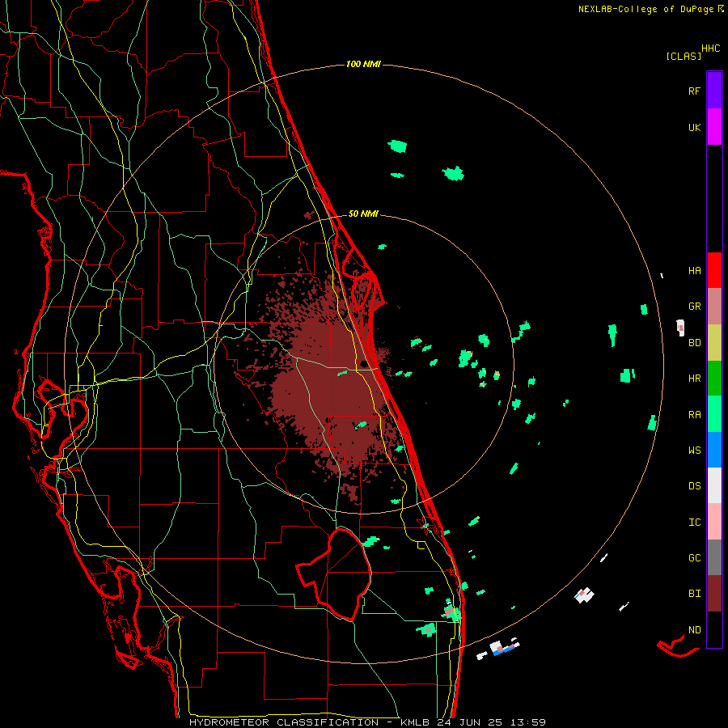Image resolution: width=728 pixels, height=728 pixels.
Task: Click the 50 NMI range ring label
Action: (363, 214)
